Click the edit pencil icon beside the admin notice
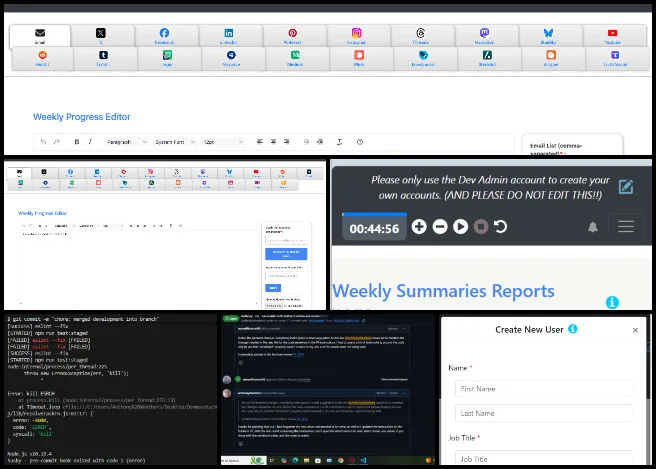 (x=626, y=186)
